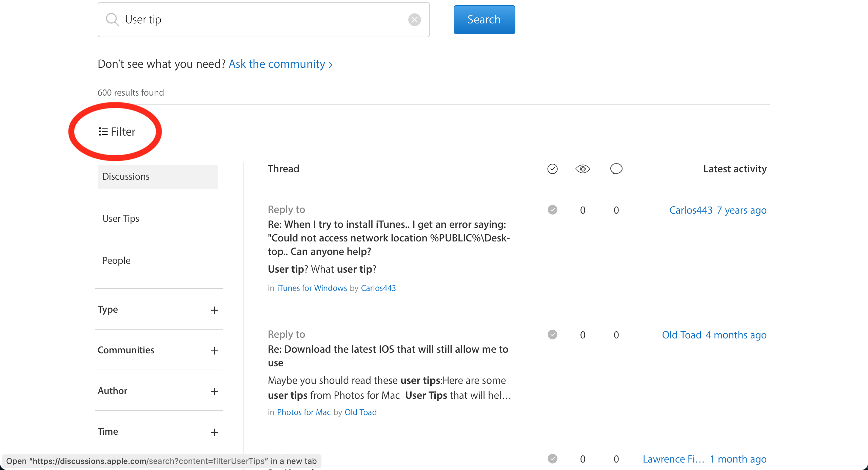Click solved checkmark on iTunes install thread
Image resolution: width=868 pixels, height=470 pixels.
[552, 210]
